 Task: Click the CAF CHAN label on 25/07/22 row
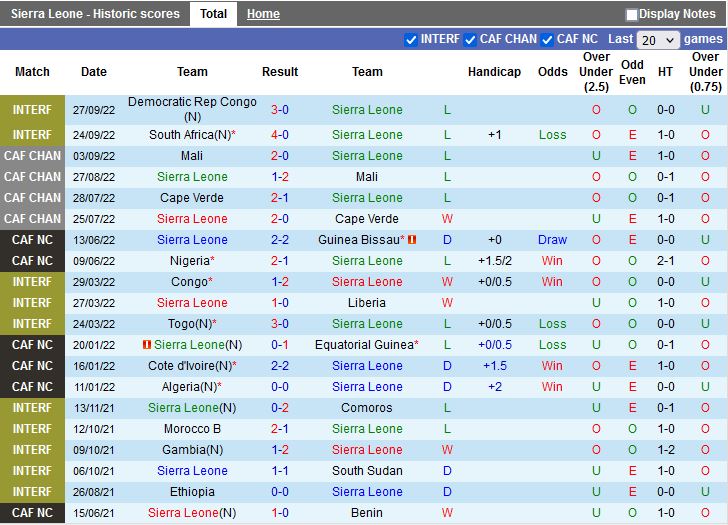tap(32, 219)
